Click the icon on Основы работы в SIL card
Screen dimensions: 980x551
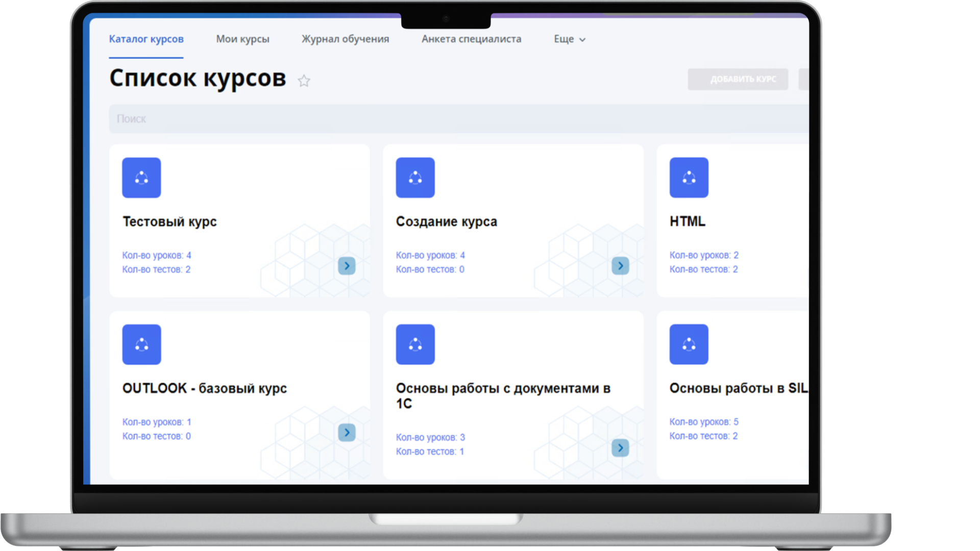tap(689, 344)
